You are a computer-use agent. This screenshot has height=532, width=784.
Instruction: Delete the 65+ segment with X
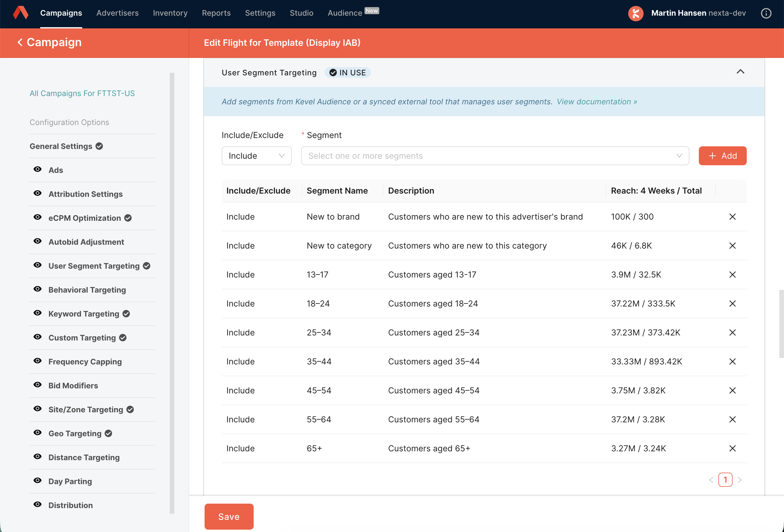[732, 448]
